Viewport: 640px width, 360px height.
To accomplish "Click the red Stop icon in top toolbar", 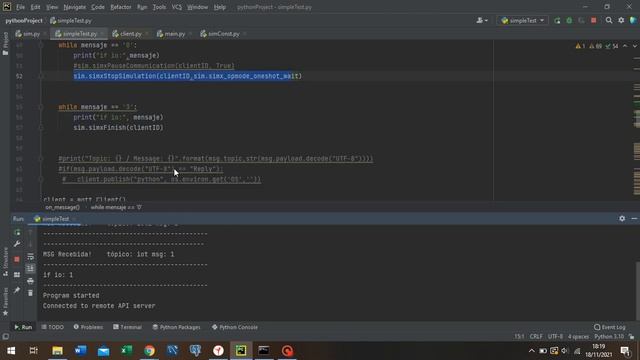I will point(593,20).
